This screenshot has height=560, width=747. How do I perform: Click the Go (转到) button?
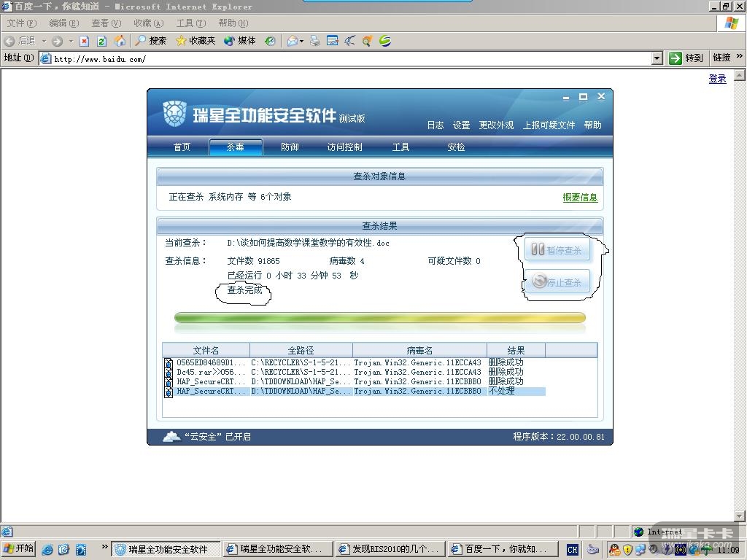(x=686, y=58)
